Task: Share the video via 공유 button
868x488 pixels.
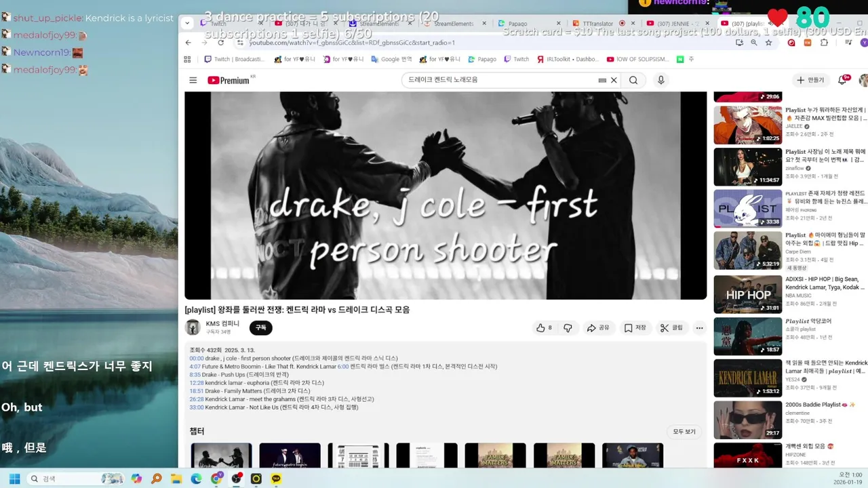Action: [x=598, y=328]
